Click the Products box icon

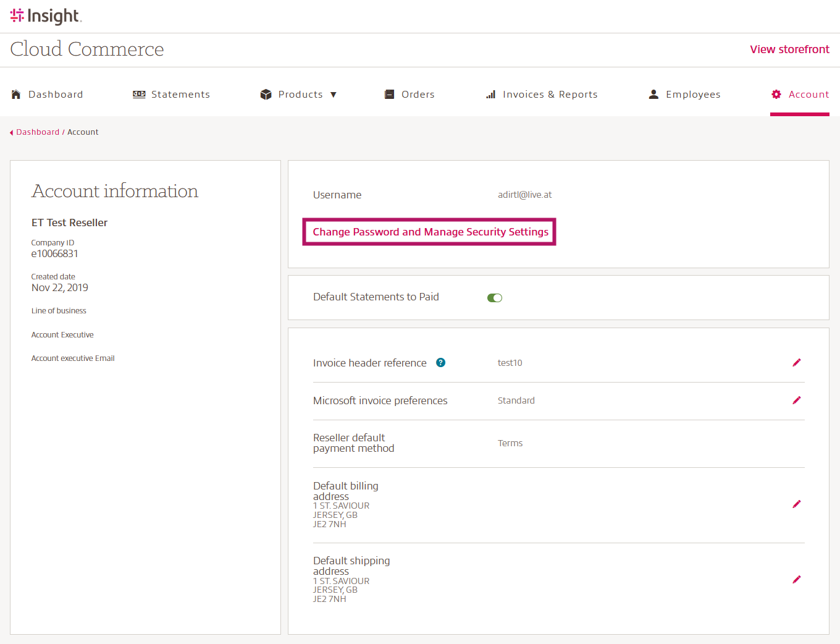click(x=266, y=95)
